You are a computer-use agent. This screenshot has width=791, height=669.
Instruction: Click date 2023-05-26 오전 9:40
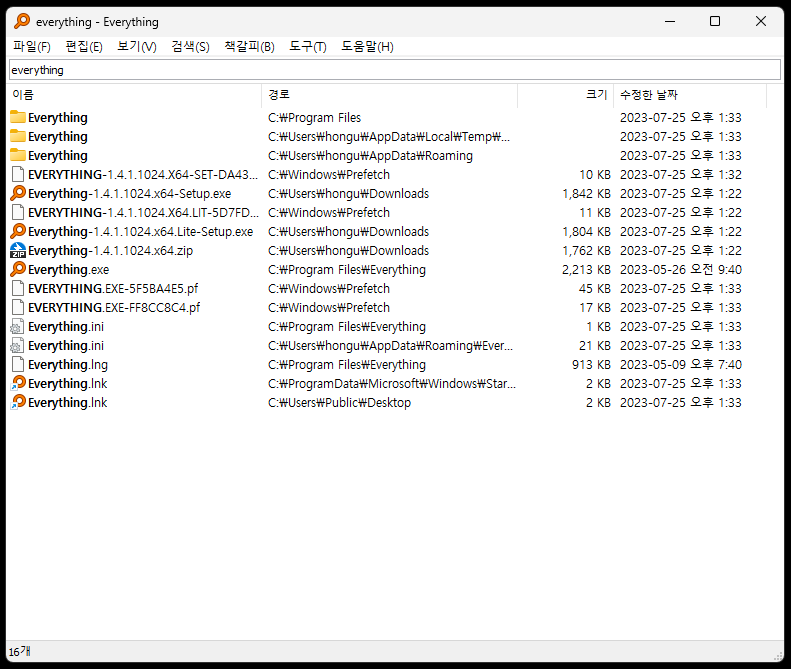point(681,270)
